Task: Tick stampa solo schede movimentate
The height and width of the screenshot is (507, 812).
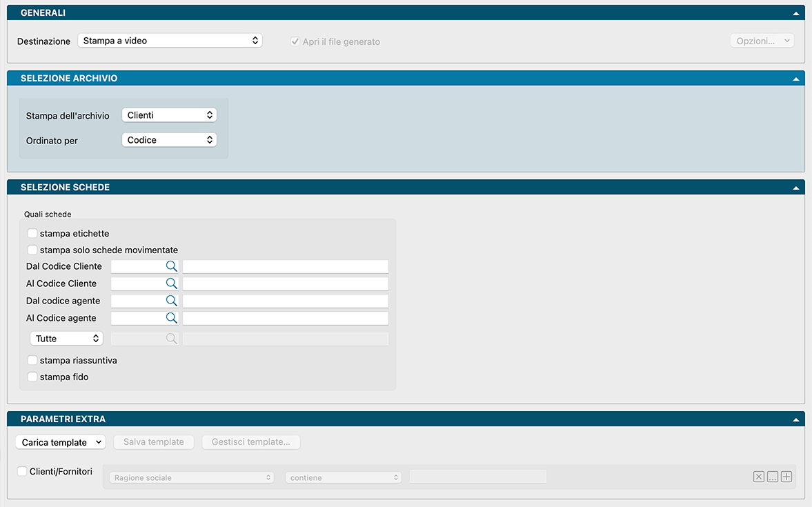Action: pyautogui.click(x=32, y=250)
